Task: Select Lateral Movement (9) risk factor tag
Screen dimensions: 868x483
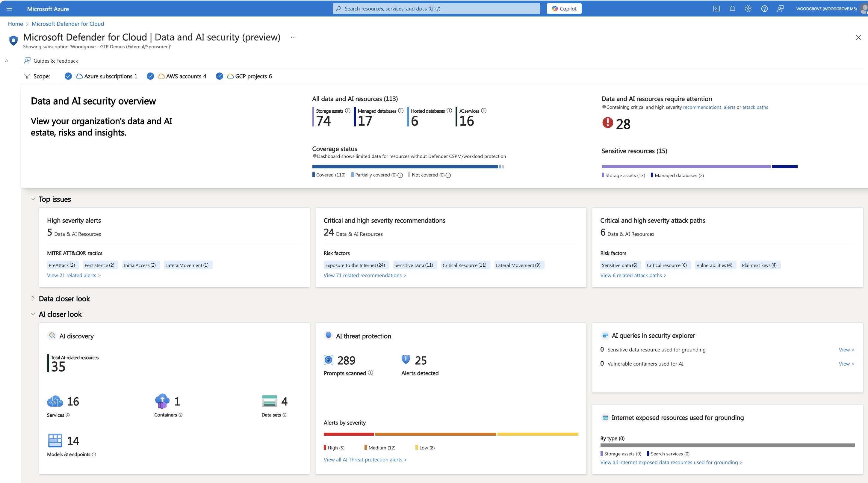Action: click(519, 265)
